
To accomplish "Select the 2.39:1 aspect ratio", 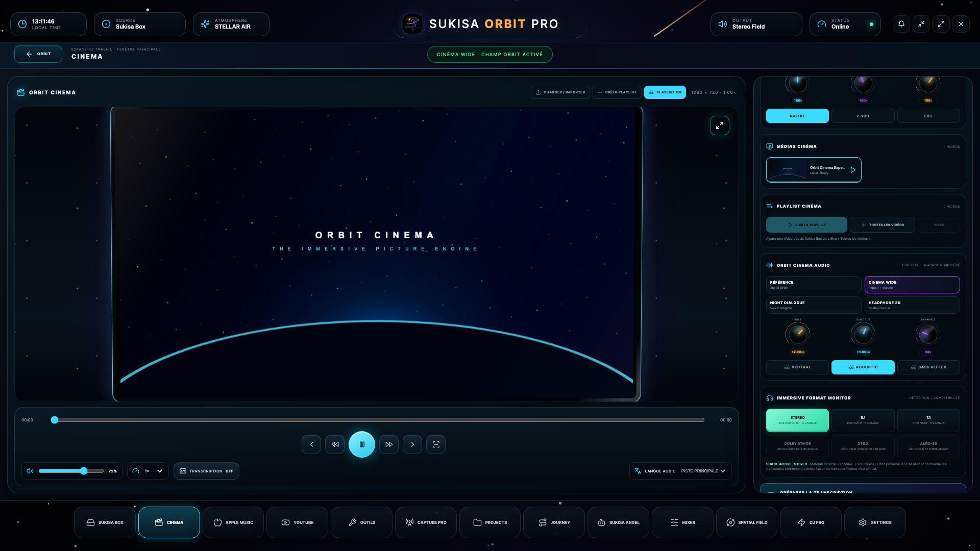I will [x=863, y=116].
